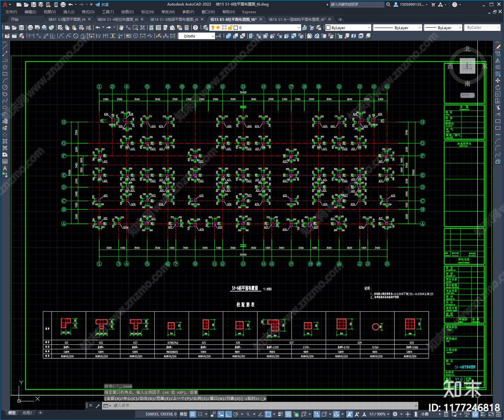Select the Pan (hand) tool
This screenshot has width=504, height=420.
point(121,28)
